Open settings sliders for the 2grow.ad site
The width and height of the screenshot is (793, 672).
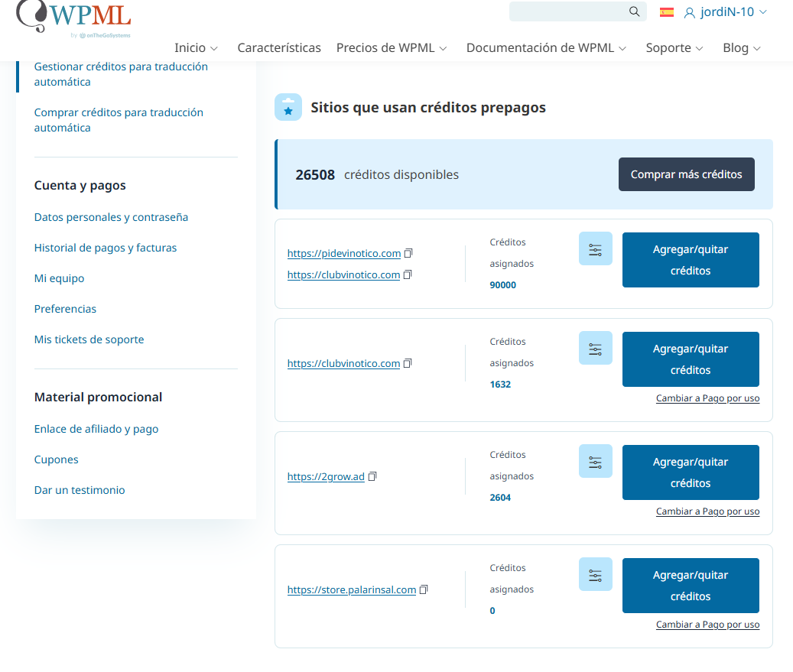[595, 461]
